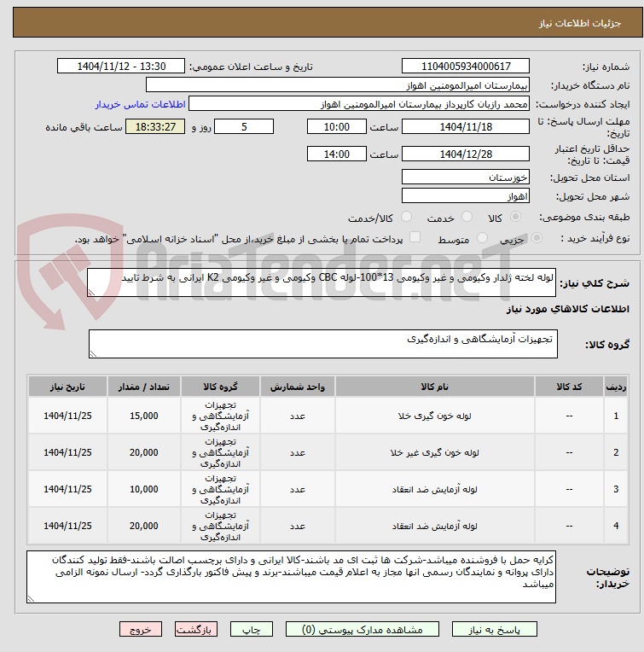The image size is (644, 652).
Task: Click the بازگشت back button
Action: pyautogui.click(x=195, y=629)
